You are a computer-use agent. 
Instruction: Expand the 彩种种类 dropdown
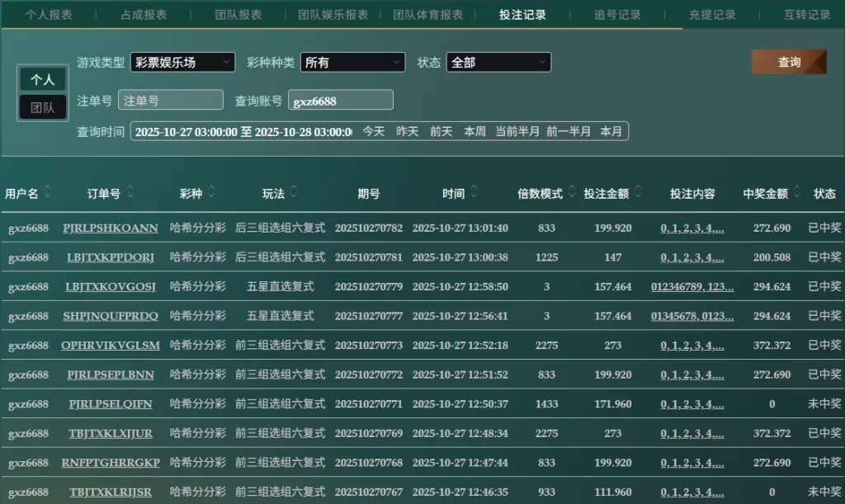(352, 62)
